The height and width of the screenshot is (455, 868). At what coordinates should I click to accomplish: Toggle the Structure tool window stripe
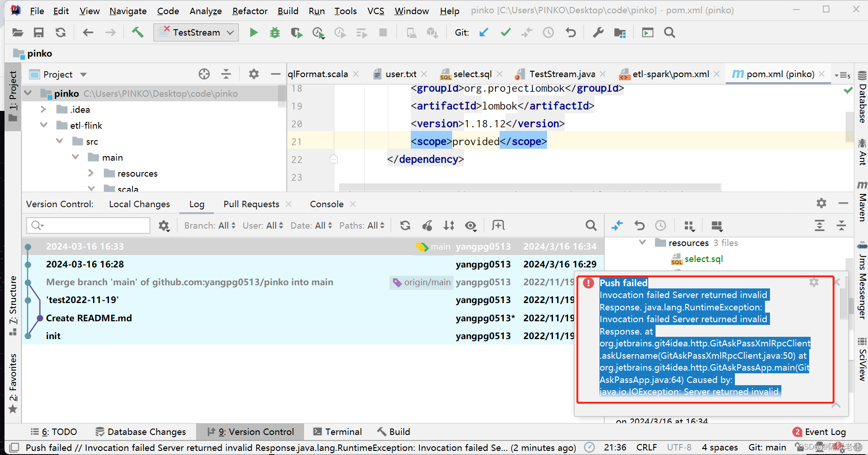pos(13,306)
